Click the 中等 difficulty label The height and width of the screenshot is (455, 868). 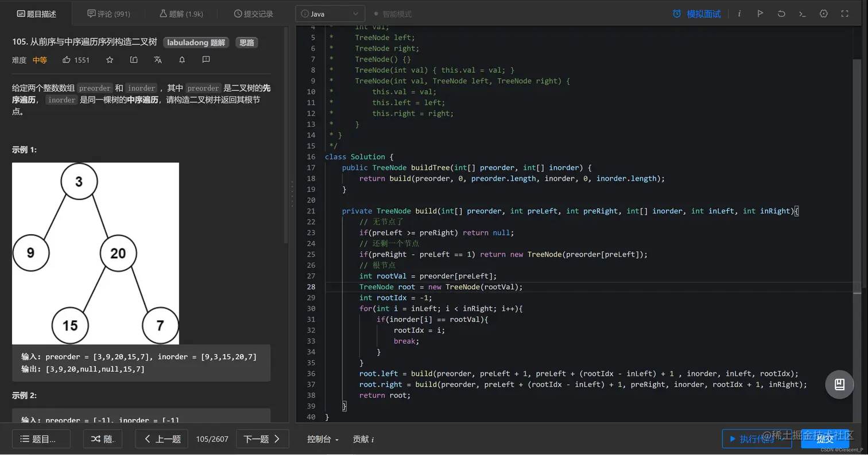pyautogui.click(x=40, y=60)
